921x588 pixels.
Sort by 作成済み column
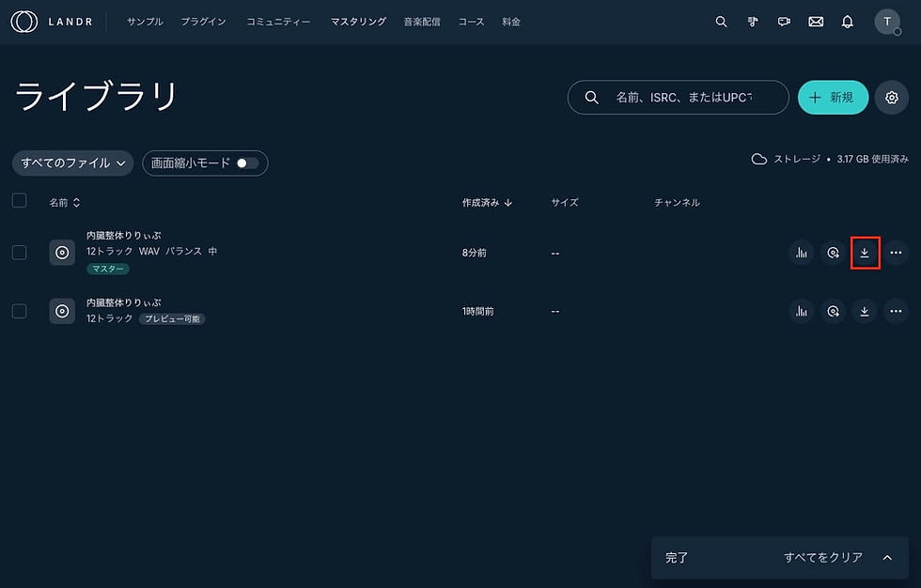pos(487,203)
